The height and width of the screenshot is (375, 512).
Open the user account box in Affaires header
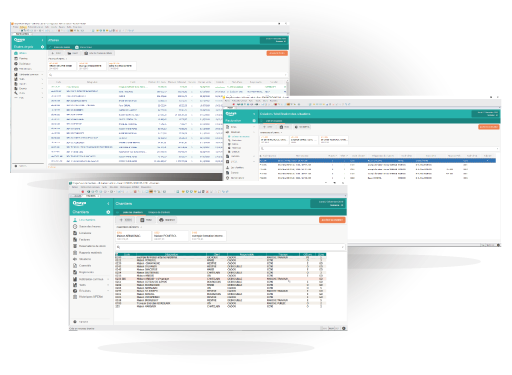[x=273, y=40]
